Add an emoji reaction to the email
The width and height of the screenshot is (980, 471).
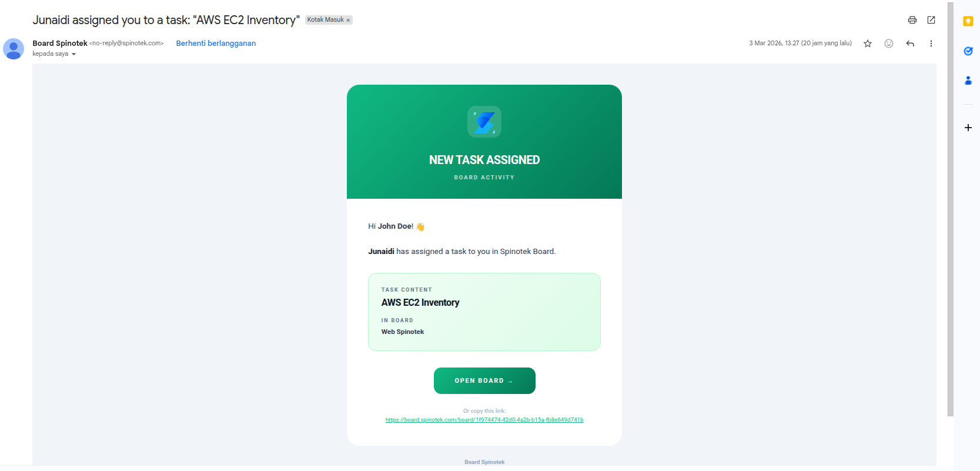(x=888, y=43)
